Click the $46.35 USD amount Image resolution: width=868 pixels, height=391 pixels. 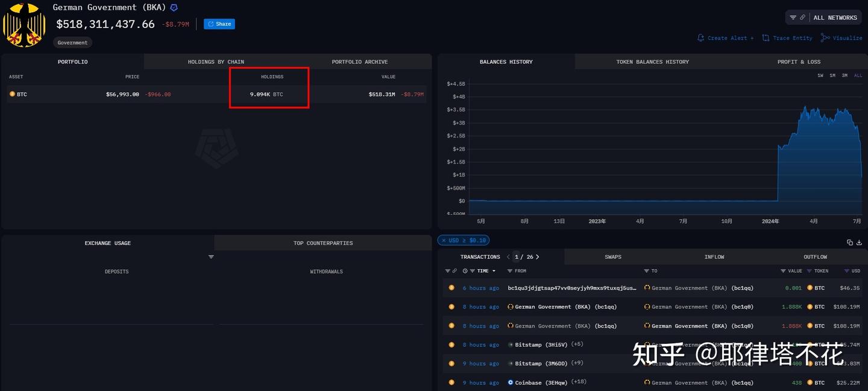[850, 288]
